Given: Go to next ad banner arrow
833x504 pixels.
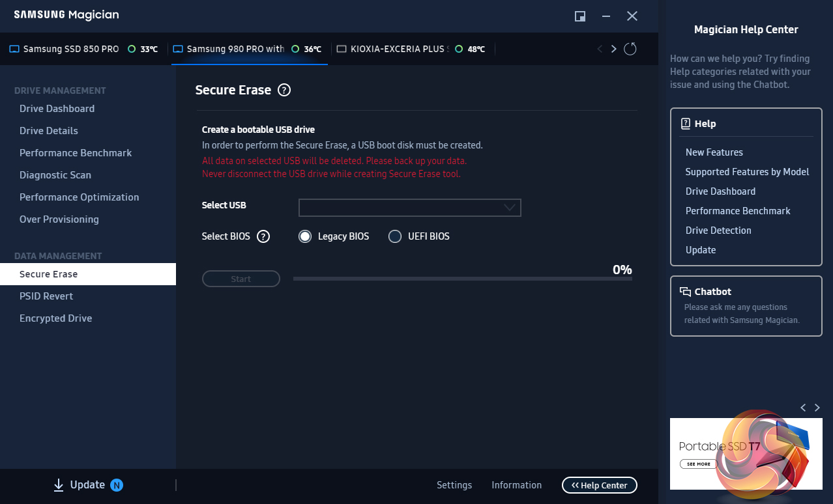Looking at the screenshot, I should [x=817, y=408].
